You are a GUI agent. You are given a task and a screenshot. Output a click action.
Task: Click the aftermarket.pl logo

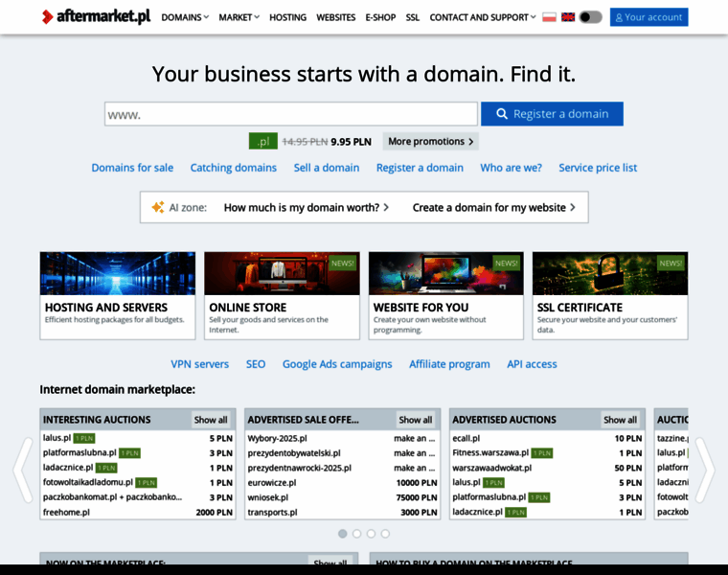pyautogui.click(x=96, y=16)
